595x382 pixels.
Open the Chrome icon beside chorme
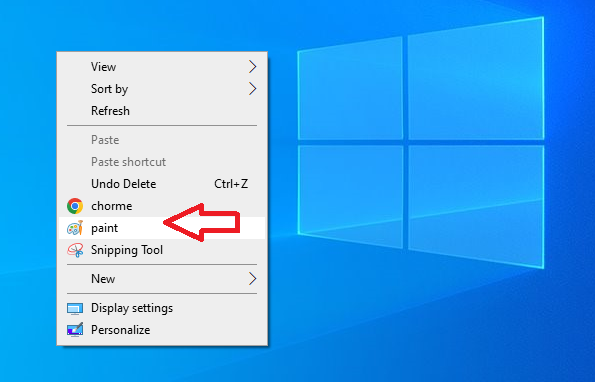click(x=75, y=206)
